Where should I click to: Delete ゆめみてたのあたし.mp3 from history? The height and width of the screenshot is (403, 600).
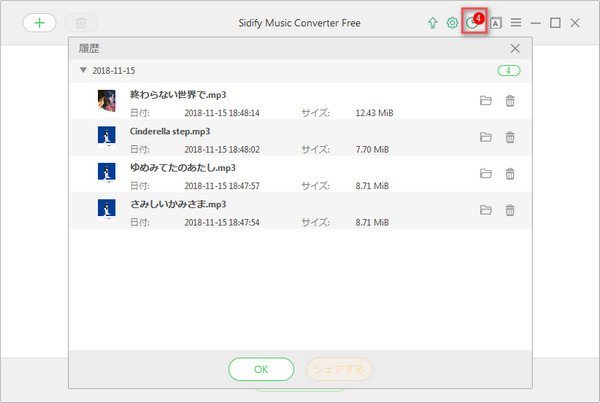(x=510, y=173)
